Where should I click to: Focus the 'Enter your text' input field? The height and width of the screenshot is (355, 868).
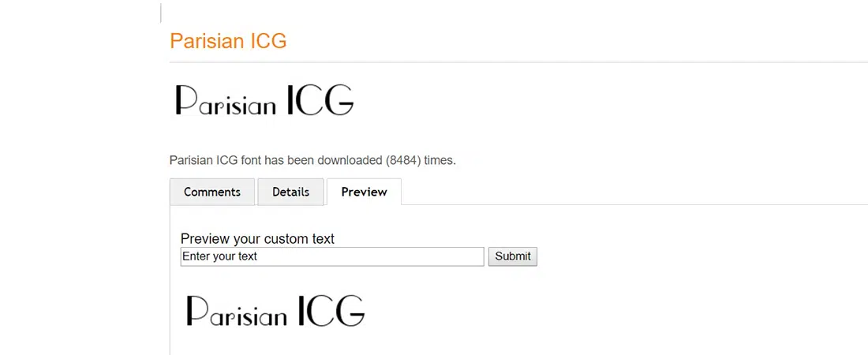point(331,256)
